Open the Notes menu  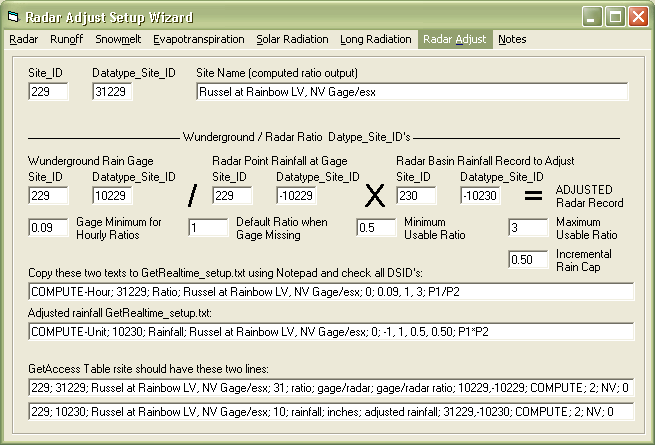[512, 40]
